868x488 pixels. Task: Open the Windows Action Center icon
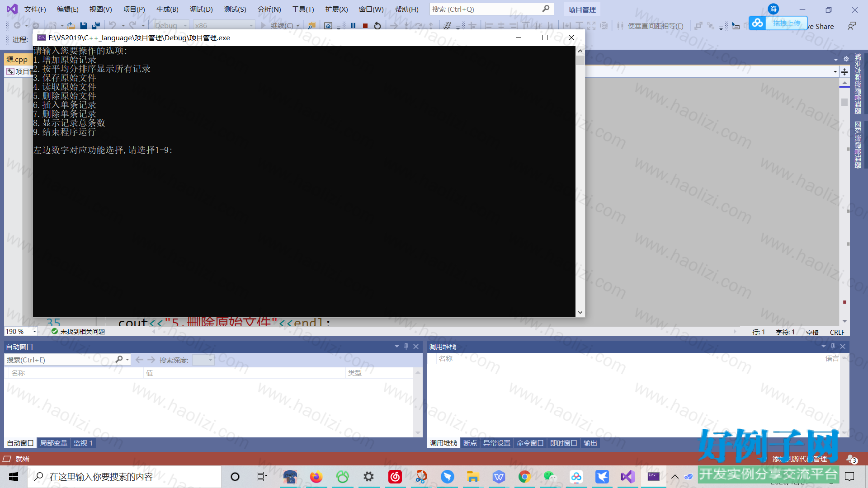click(x=850, y=477)
